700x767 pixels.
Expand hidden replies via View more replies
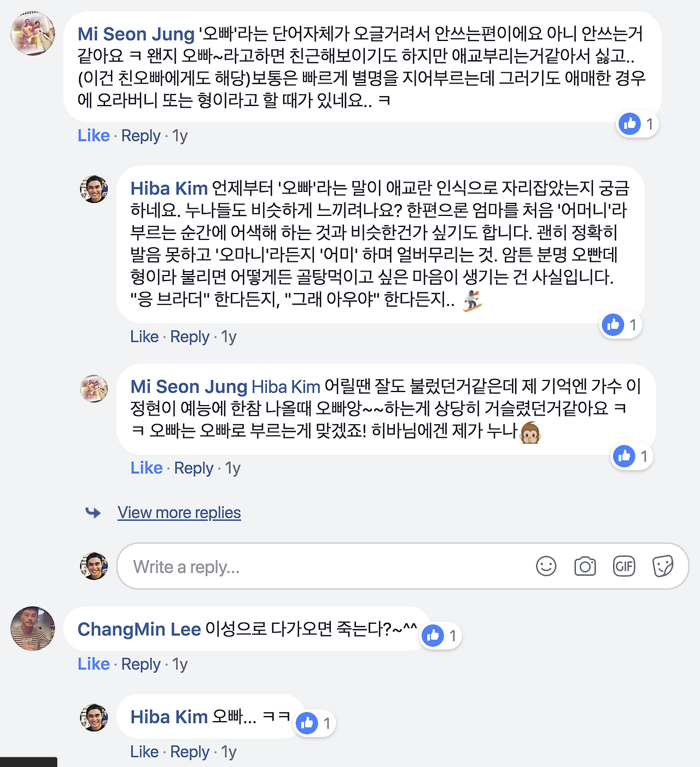179,513
